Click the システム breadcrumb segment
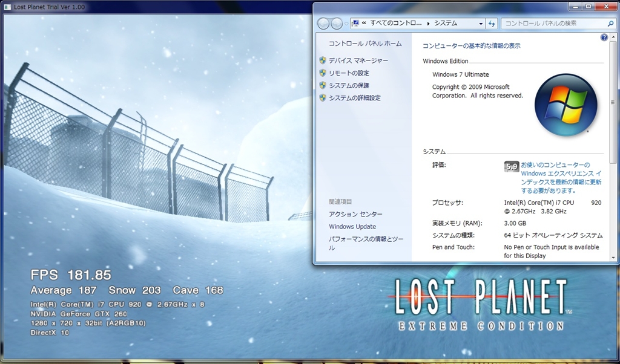The image size is (620, 364). 446,24
